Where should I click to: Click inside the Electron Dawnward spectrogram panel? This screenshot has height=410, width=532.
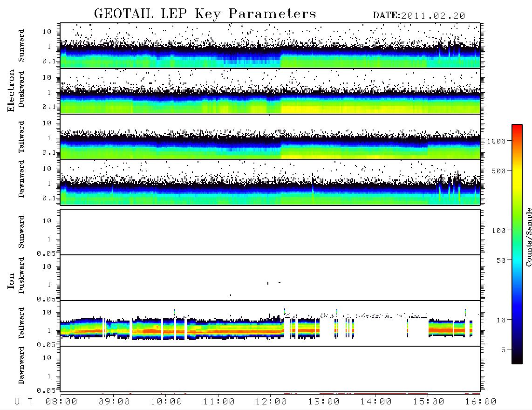point(270,183)
